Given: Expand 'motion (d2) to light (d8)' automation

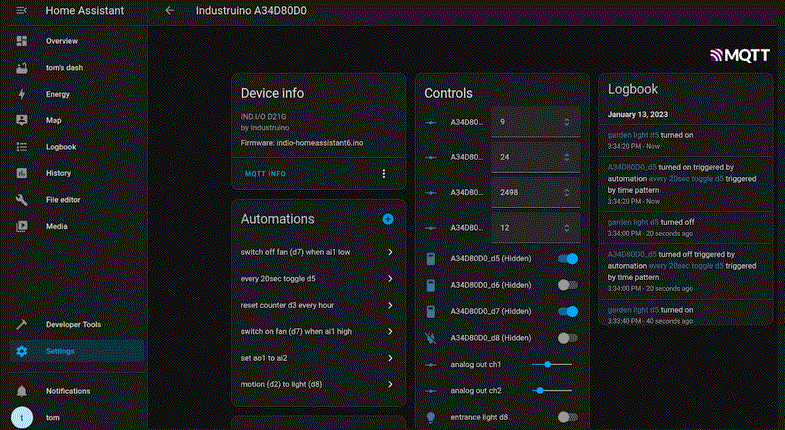Looking at the screenshot, I should tap(389, 384).
